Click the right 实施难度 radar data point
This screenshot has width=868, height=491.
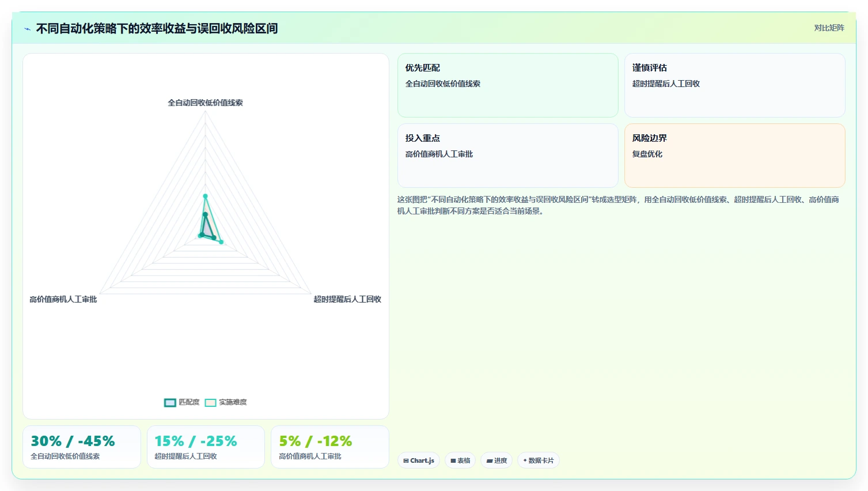click(221, 242)
